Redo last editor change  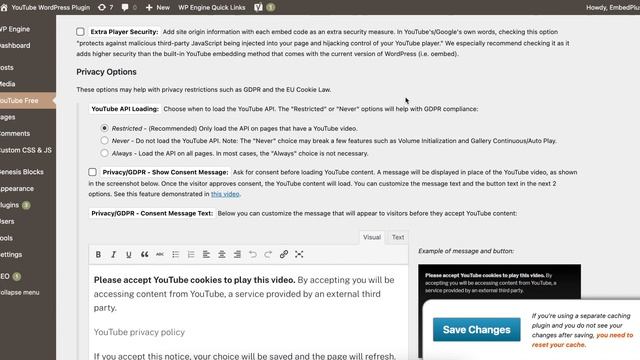pyautogui.click(x=268, y=254)
